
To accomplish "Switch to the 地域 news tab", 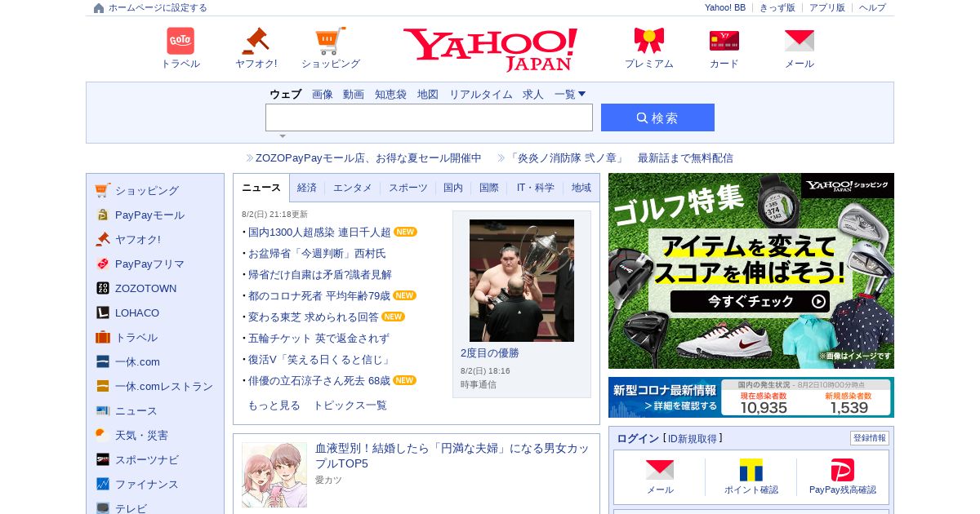I will [581, 188].
